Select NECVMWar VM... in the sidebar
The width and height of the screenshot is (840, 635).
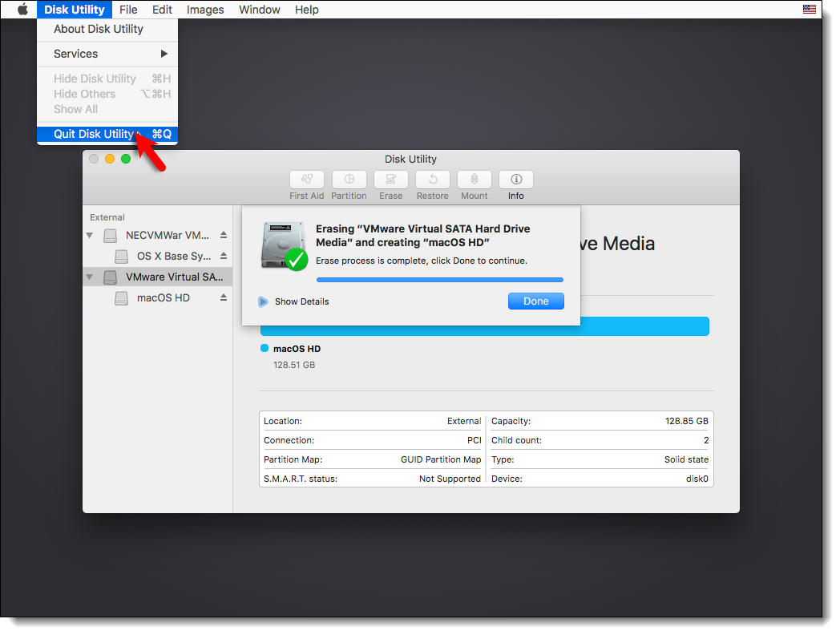(157, 235)
